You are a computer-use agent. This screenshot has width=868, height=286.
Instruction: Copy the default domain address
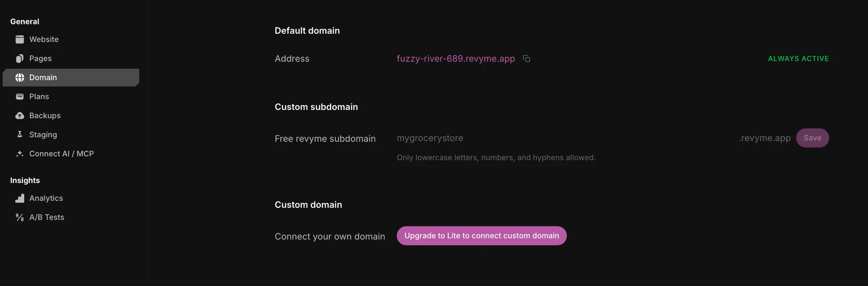click(526, 59)
